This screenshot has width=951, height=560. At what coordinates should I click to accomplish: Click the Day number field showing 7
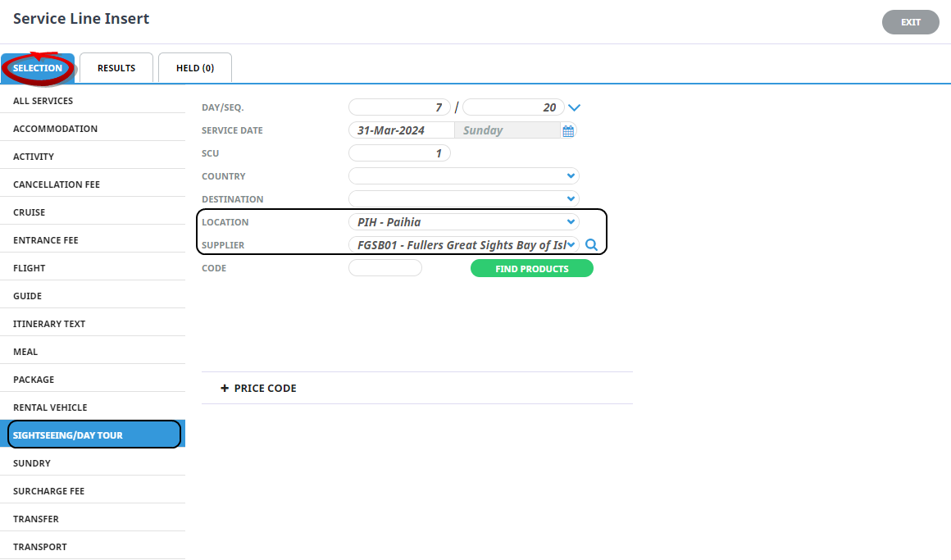(399, 107)
